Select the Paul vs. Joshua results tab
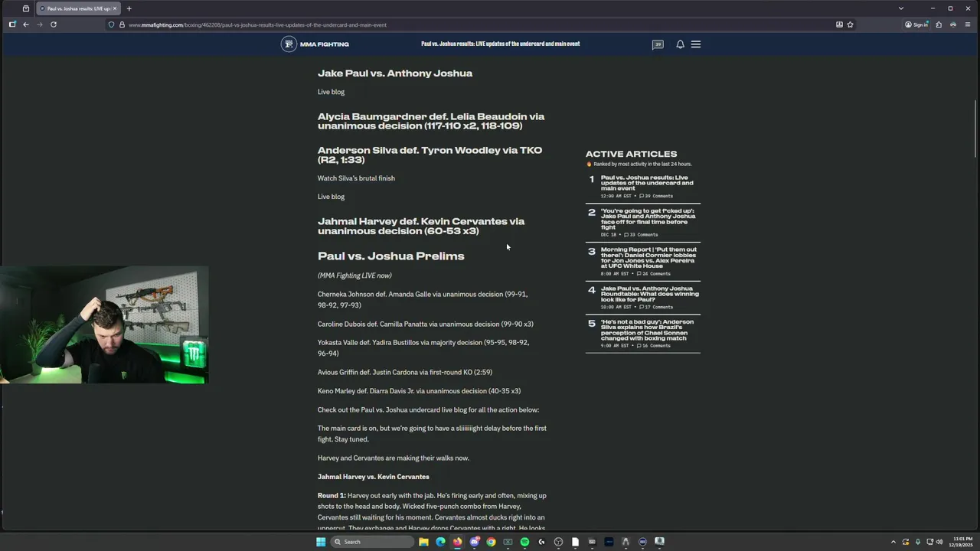The width and height of the screenshot is (980, 551). coord(77,8)
